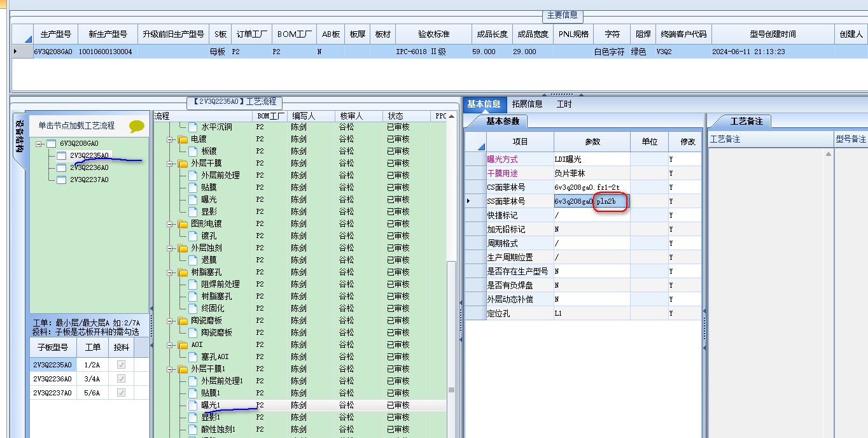This screenshot has height=438, width=868.
Task: Toggle 投料 checkbox for 2V3Q2237A0
Action: (121, 393)
